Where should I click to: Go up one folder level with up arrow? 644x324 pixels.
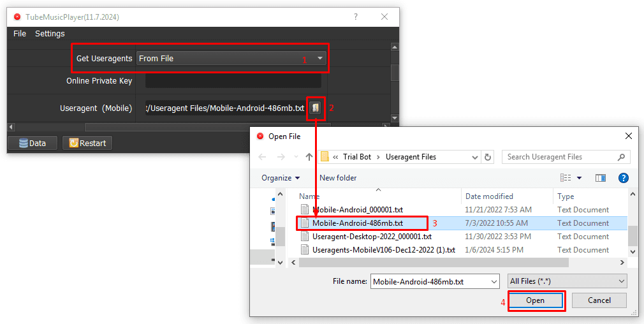tap(309, 157)
